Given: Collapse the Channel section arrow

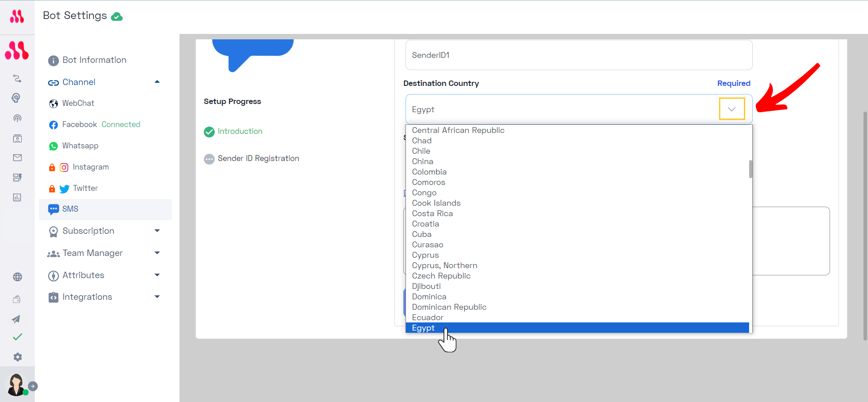Looking at the screenshot, I should (x=157, y=82).
